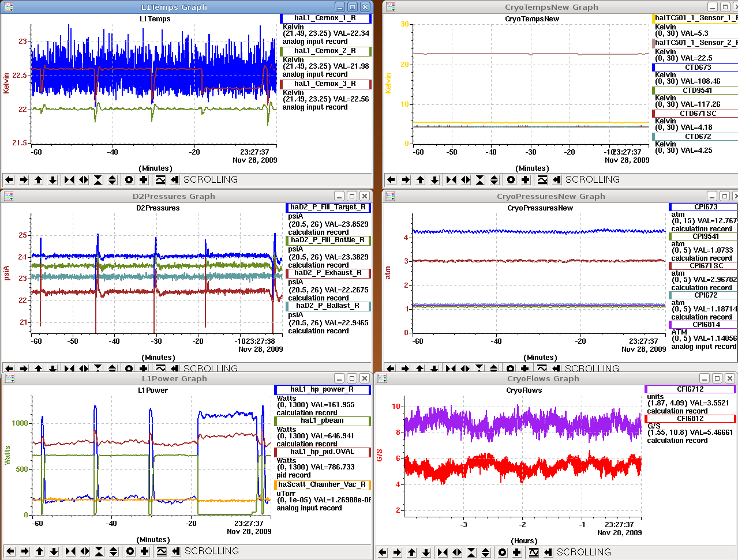Pan left in L1Temps Graph toolbar
This screenshot has height=560, width=738.
(x=9, y=180)
